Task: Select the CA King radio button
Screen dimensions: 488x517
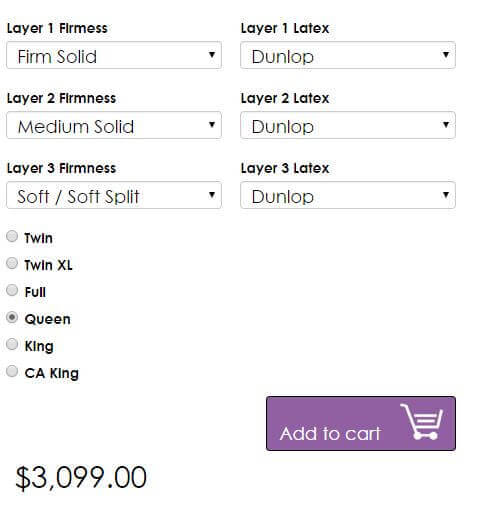Action: tap(12, 371)
